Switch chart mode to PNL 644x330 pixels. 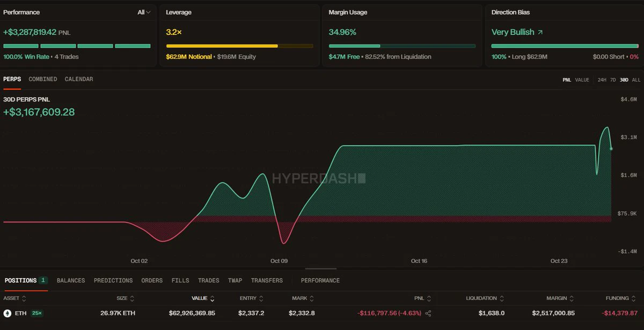[x=567, y=80]
